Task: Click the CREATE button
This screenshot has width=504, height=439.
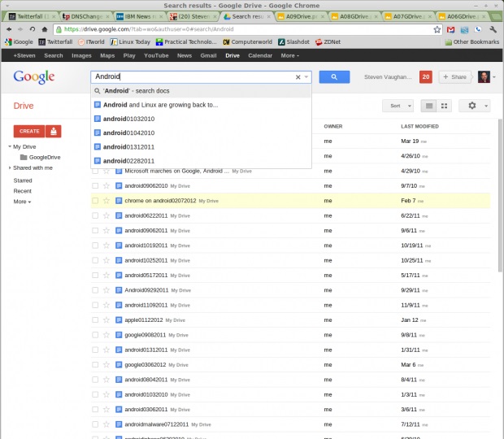Action: pos(29,131)
